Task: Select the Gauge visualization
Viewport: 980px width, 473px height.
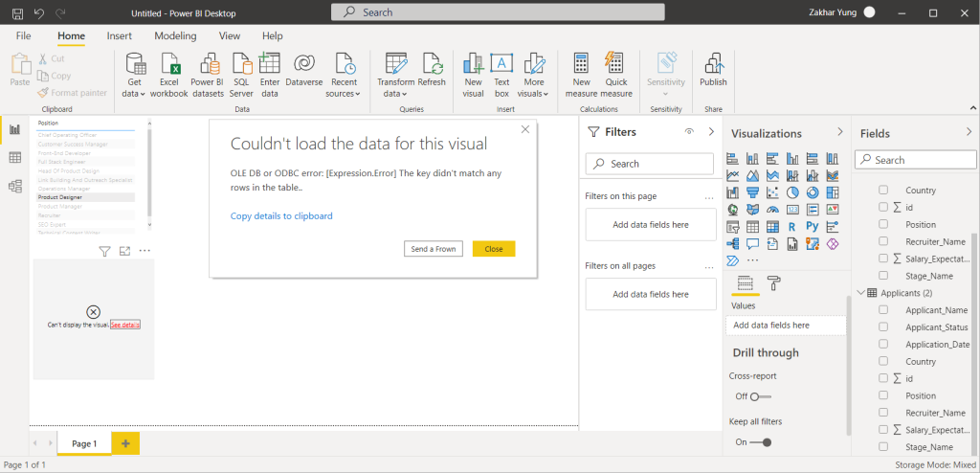Action: pos(772,210)
